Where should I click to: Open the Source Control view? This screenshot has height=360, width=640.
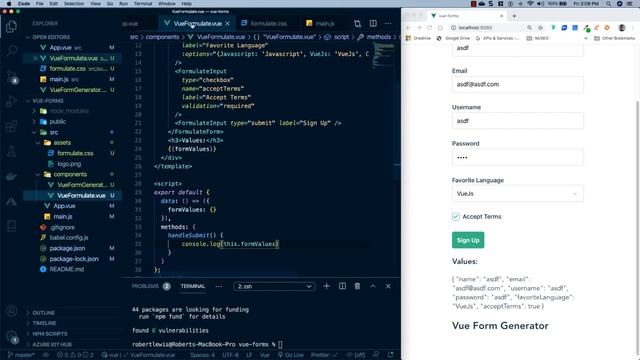11,76
